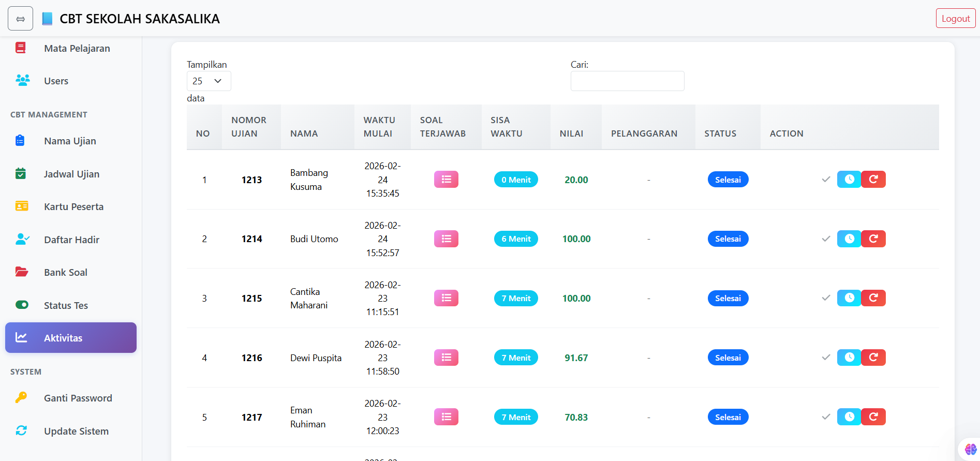Click the 6 Menit remaining time badge

tap(516, 239)
